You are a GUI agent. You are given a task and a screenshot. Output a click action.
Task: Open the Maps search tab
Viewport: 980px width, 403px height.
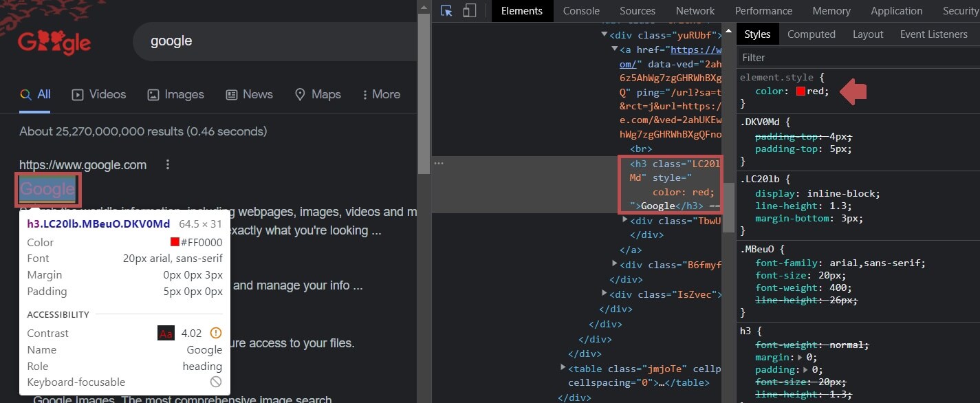coord(318,94)
